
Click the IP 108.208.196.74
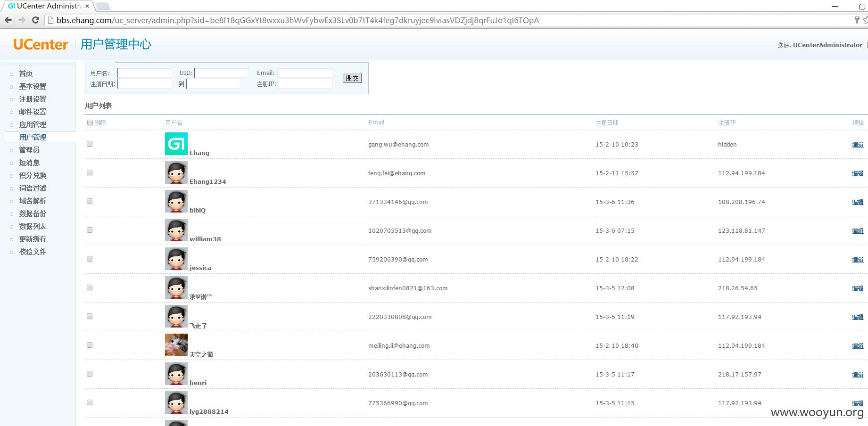coord(742,202)
